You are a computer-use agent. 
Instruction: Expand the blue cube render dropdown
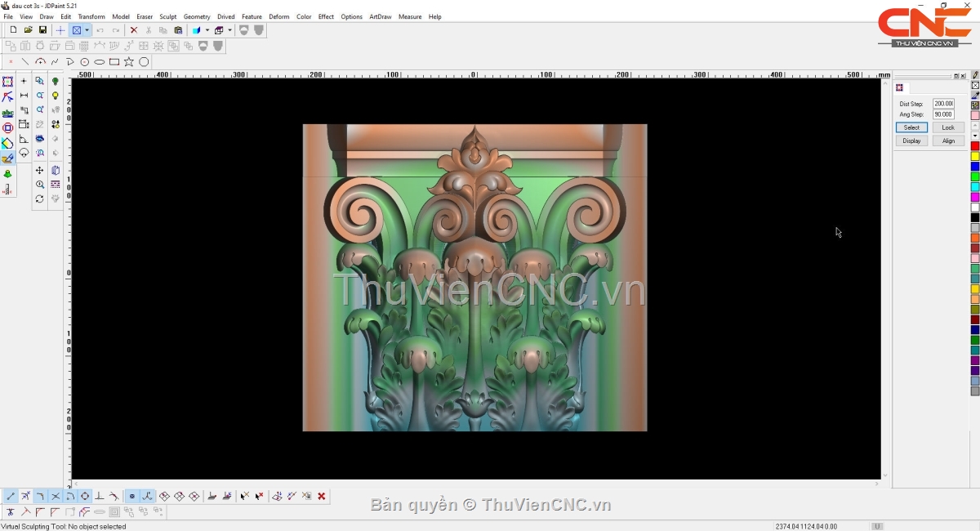(x=207, y=30)
